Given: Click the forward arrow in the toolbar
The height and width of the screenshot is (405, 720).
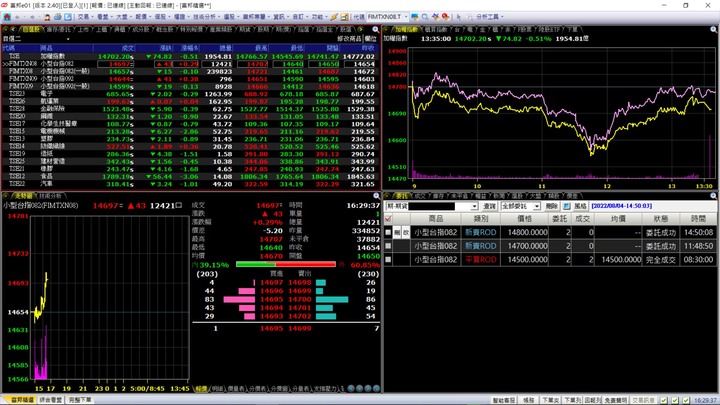Looking at the screenshot, I should pos(32,17).
